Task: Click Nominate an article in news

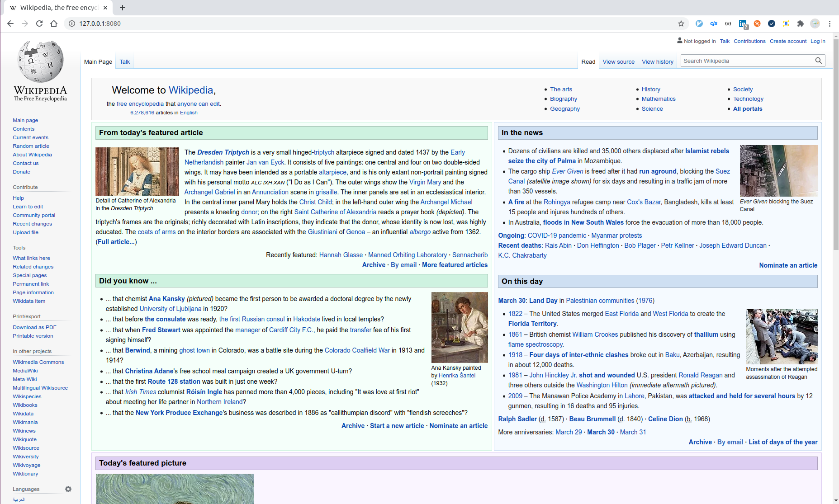Action: [788, 265]
